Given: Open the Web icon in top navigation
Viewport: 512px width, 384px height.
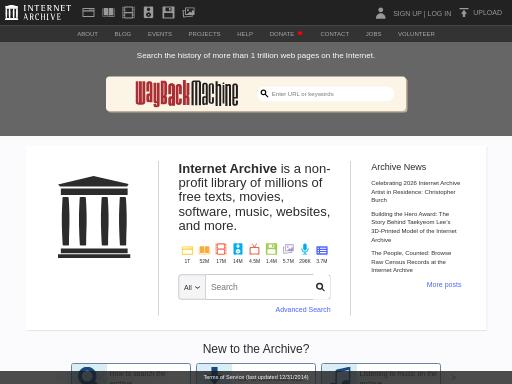Looking at the screenshot, I should 88,13.
